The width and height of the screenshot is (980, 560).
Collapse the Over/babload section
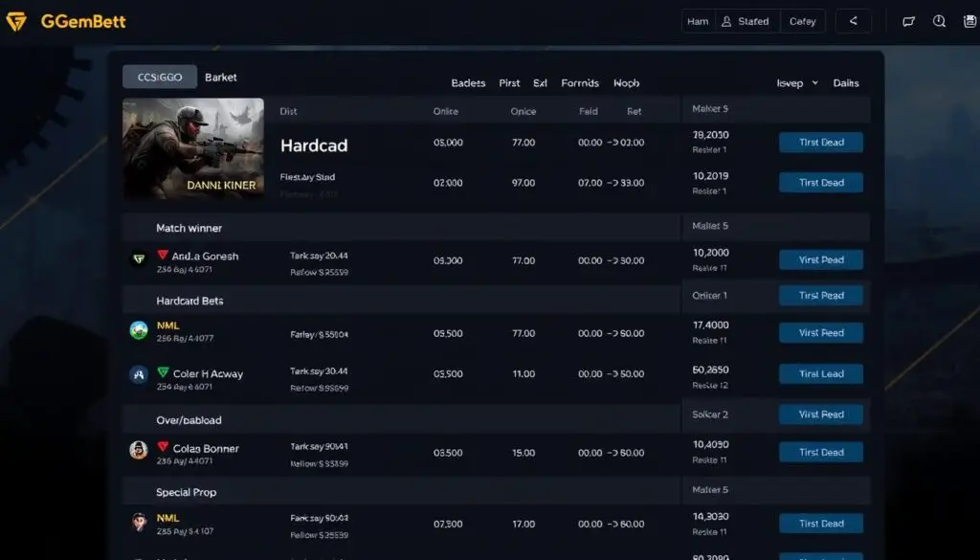click(190, 420)
